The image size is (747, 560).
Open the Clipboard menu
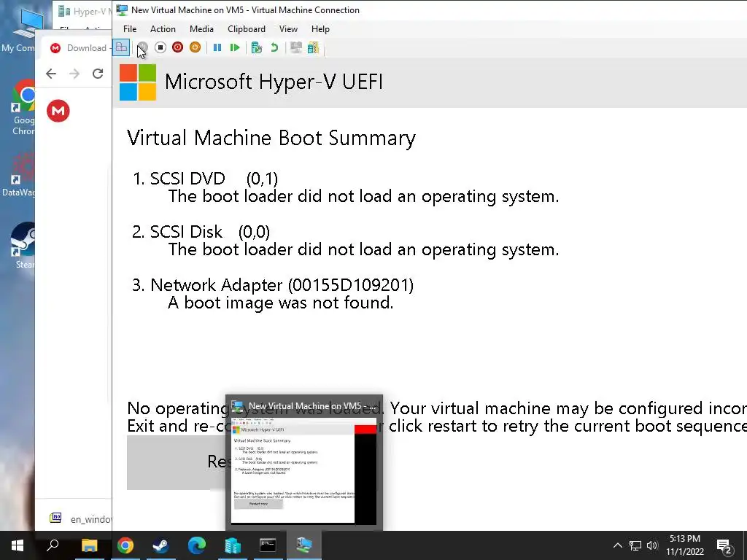tap(247, 29)
